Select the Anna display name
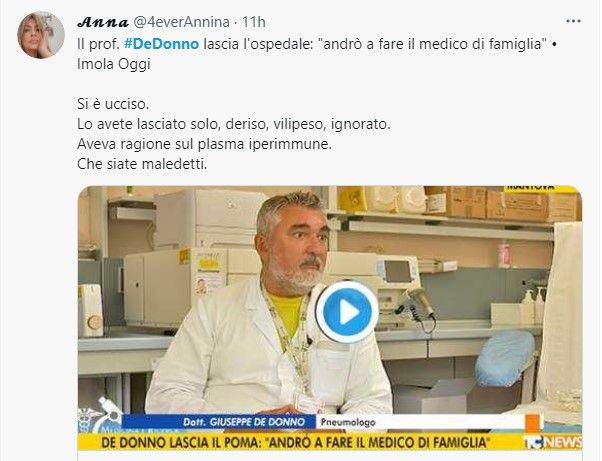Viewport: 602px width, 461px height. (103, 22)
